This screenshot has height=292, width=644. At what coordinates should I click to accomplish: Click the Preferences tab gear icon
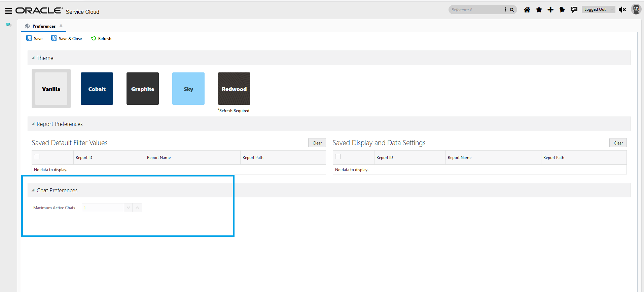coord(28,26)
